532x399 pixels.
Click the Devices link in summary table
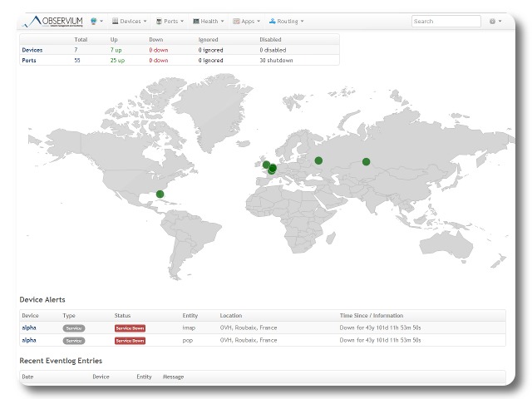point(32,50)
